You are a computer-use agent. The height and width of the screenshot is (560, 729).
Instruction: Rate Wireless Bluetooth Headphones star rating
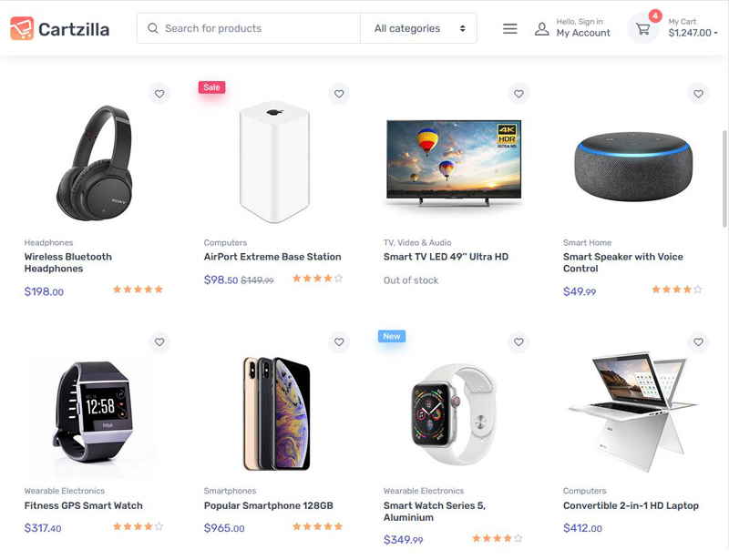point(138,290)
